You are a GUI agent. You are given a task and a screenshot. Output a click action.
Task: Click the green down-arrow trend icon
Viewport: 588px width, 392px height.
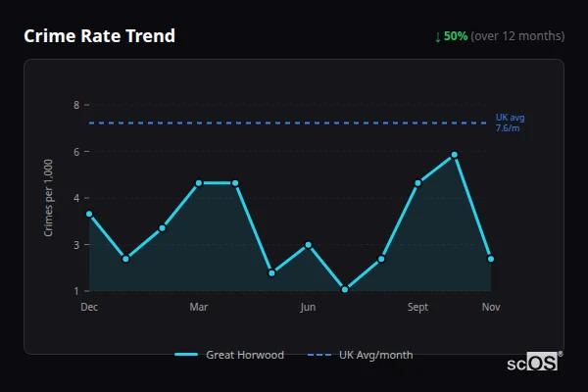coord(438,37)
